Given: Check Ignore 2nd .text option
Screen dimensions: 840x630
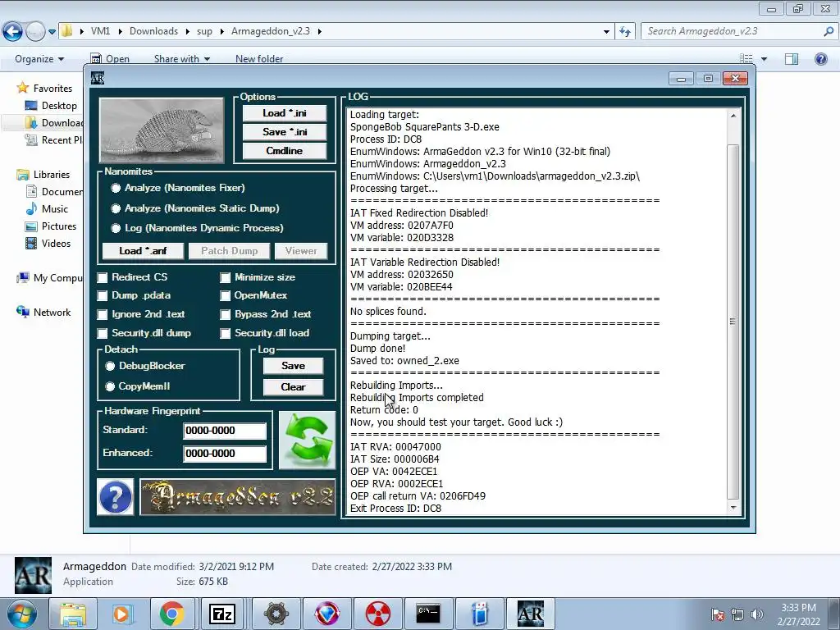Looking at the screenshot, I should pos(103,314).
